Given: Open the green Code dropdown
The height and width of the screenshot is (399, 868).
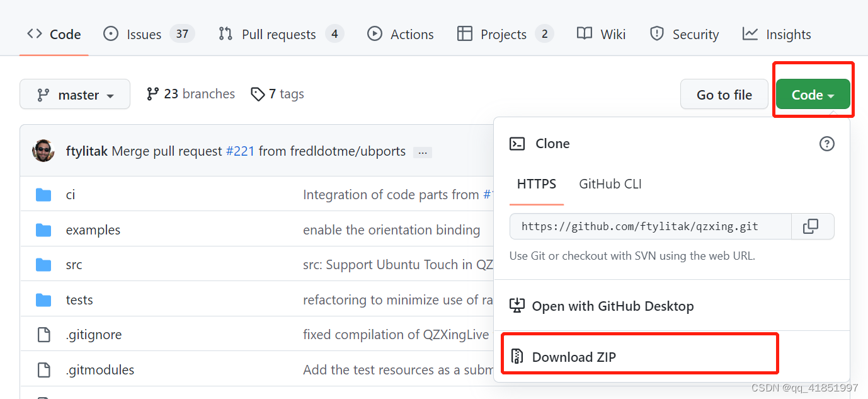Looking at the screenshot, I should [813, 93].
